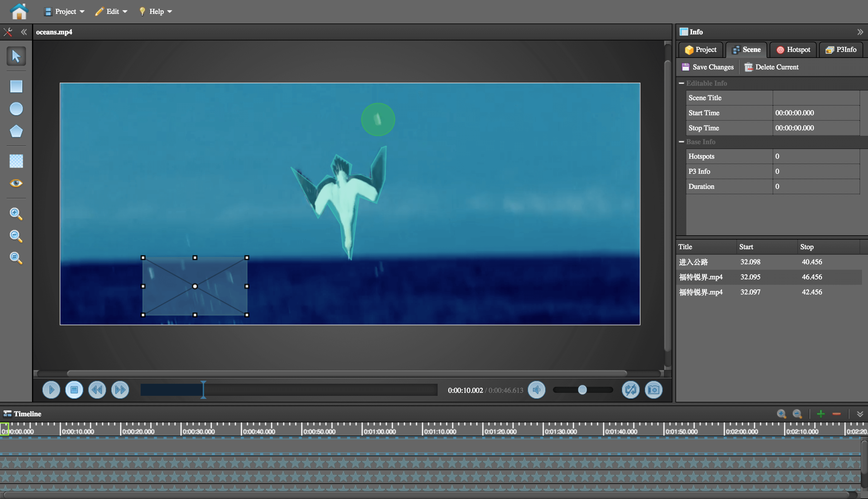
Task: Click Save Changes button
Action: click(707, 67)
